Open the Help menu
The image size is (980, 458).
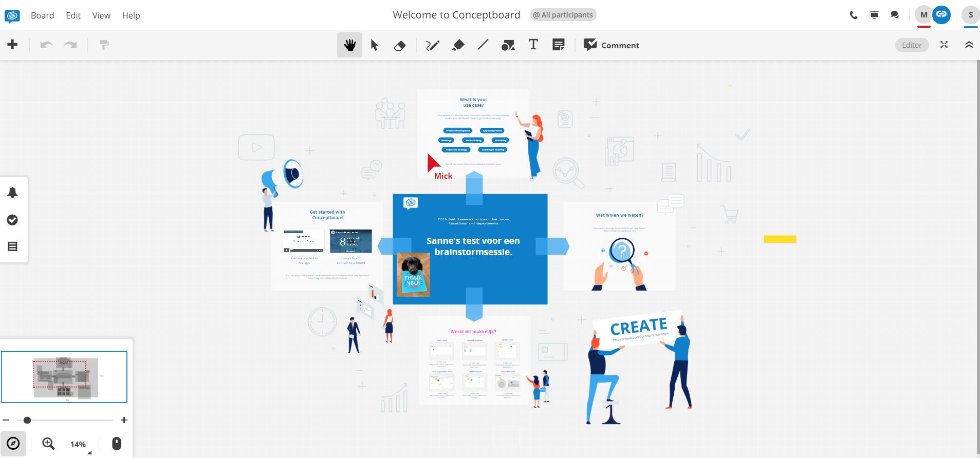[131, 15]
